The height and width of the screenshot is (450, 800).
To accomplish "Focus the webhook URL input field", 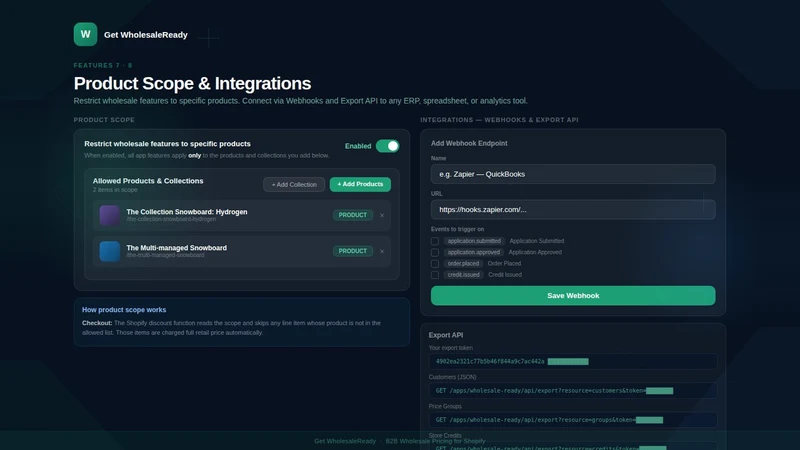I will tap(573, 210).
